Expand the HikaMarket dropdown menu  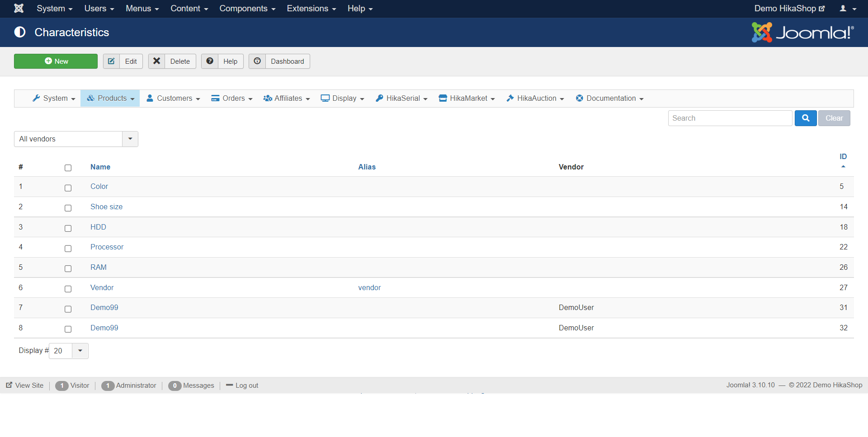pos(467,98)
